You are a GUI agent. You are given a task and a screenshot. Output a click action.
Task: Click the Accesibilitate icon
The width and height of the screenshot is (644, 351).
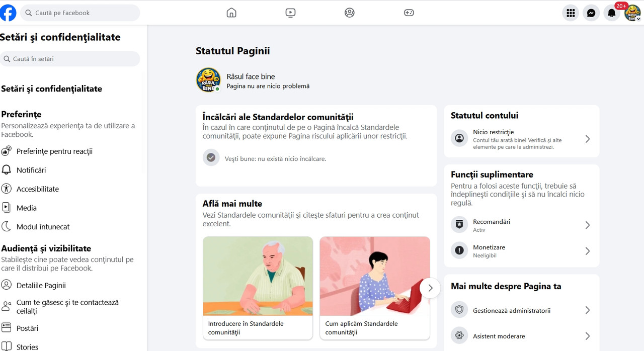tap(6, 189)
